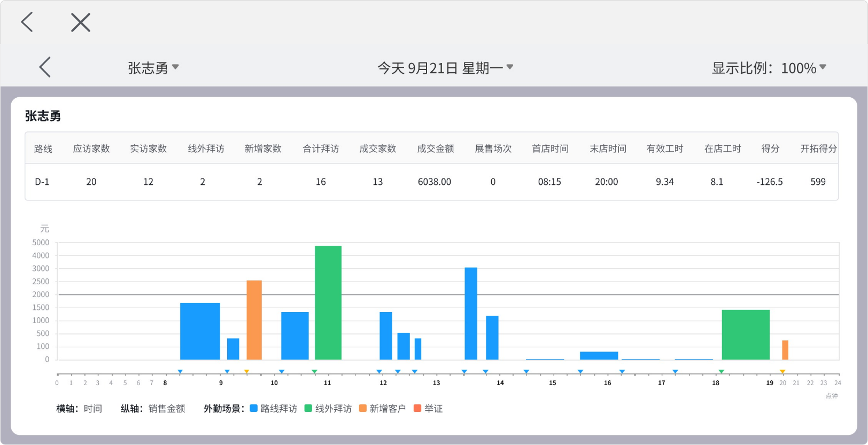The image size is (868, 445).
Task: Click the 成交金额 column header
Action: (436, 149)
